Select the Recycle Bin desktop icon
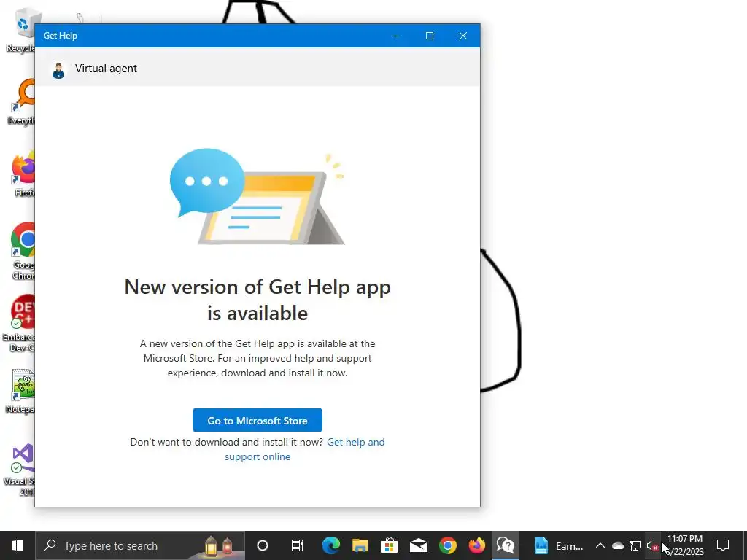This screenshot has width=747, height=560. tap(21, 32)
